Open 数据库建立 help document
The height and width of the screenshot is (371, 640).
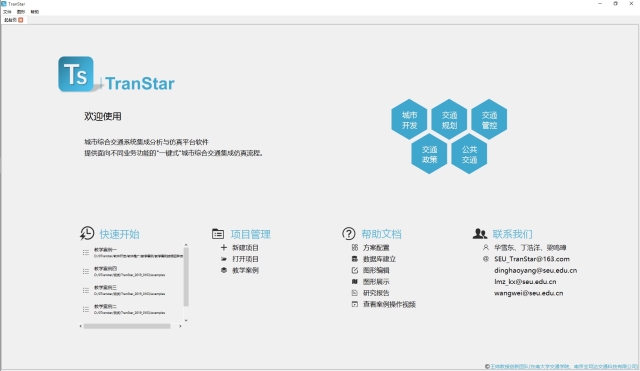(379, 259)
